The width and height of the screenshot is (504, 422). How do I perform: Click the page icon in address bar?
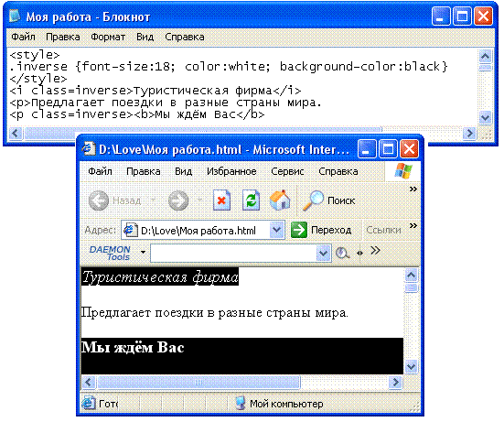[x=130, y=231]
